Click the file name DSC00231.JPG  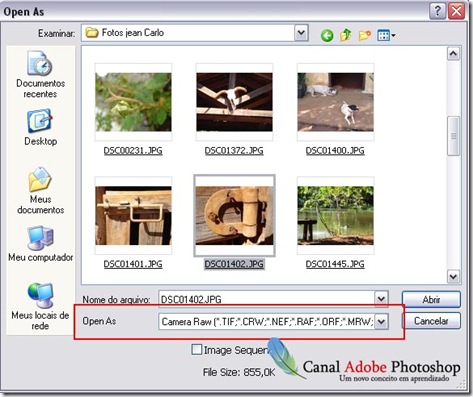coord(133,151)
